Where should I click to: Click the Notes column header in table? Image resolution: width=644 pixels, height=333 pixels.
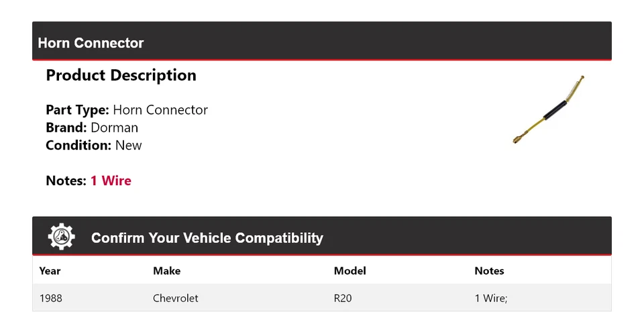pyautogui.click(x=489, y=271)
